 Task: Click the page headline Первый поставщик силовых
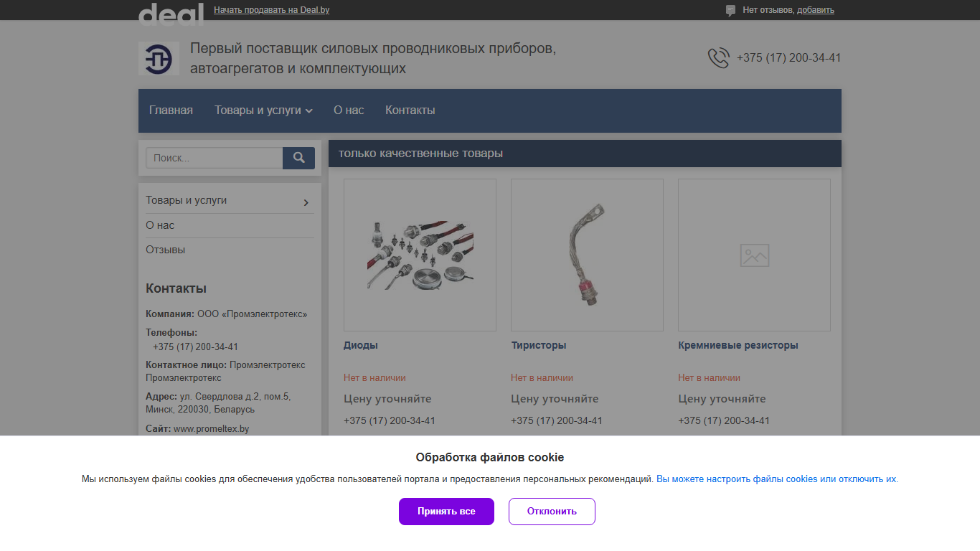click(x=373, y=59)
